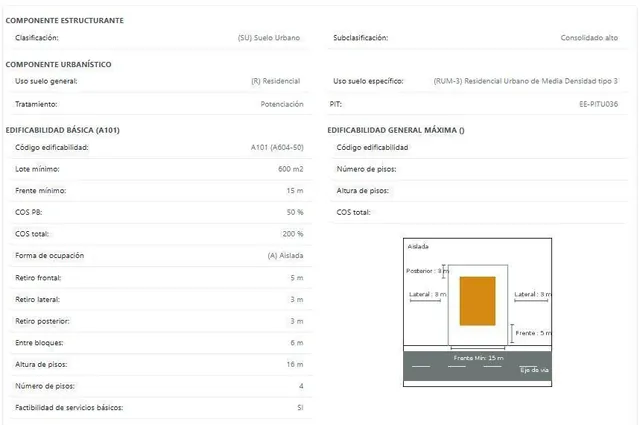Select the 'Lote mínimo:' label

[x=37, y=169]
